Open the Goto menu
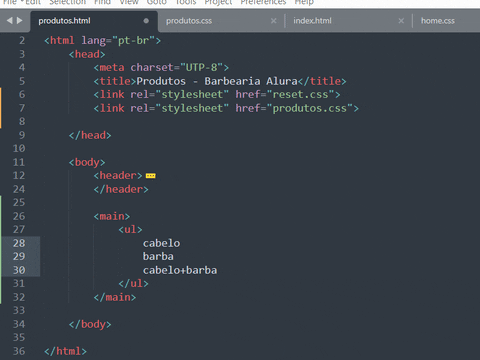This screenshot has width=480, height=360. click(157, 3)
